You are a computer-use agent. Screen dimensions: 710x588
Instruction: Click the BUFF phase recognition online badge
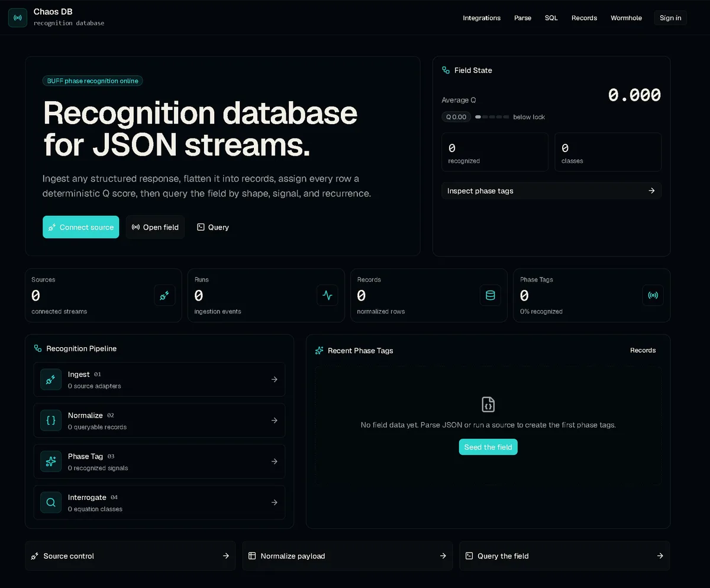(x=92, y=81)
